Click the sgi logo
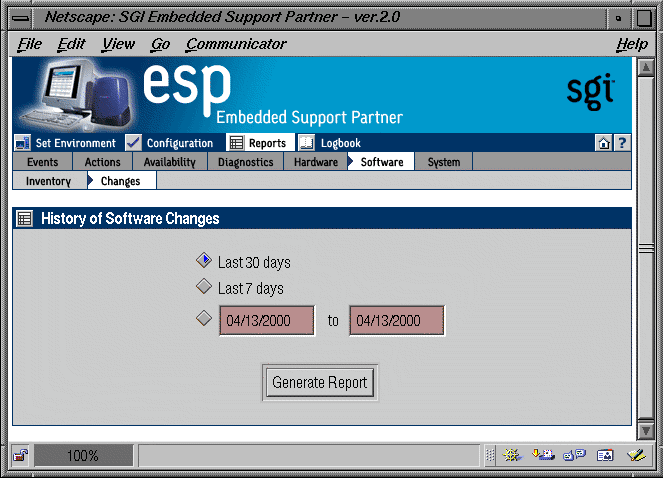Image resolution: width=663 pixels, height=478 pixels. 590,91
